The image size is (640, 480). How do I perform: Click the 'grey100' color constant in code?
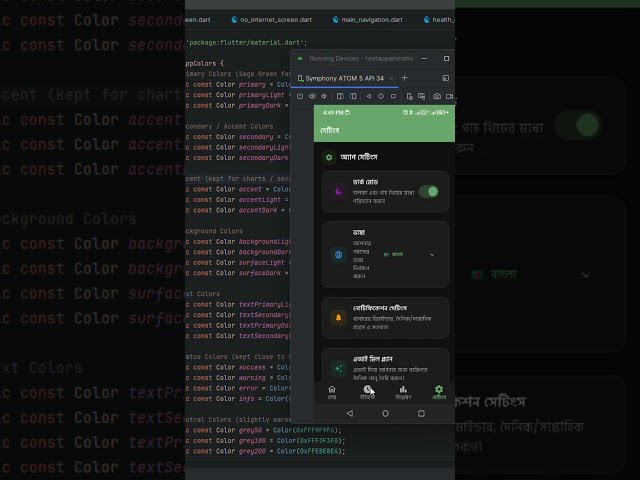pyautogui.click(x=252, y=441)
